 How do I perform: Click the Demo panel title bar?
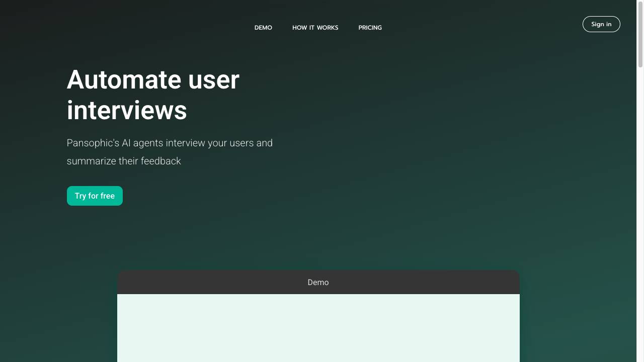pyautogui.click(x=318, y=282)
